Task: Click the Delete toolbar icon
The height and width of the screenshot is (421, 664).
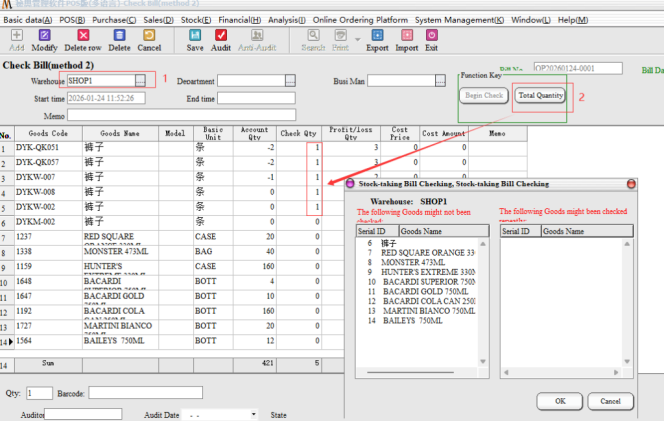Action: click(119, 40)
